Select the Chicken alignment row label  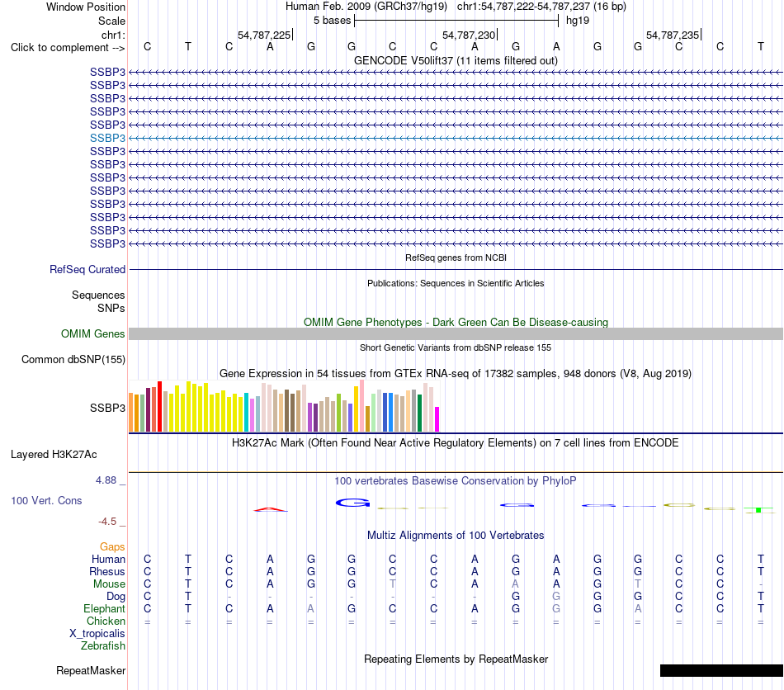click(106, 621)
